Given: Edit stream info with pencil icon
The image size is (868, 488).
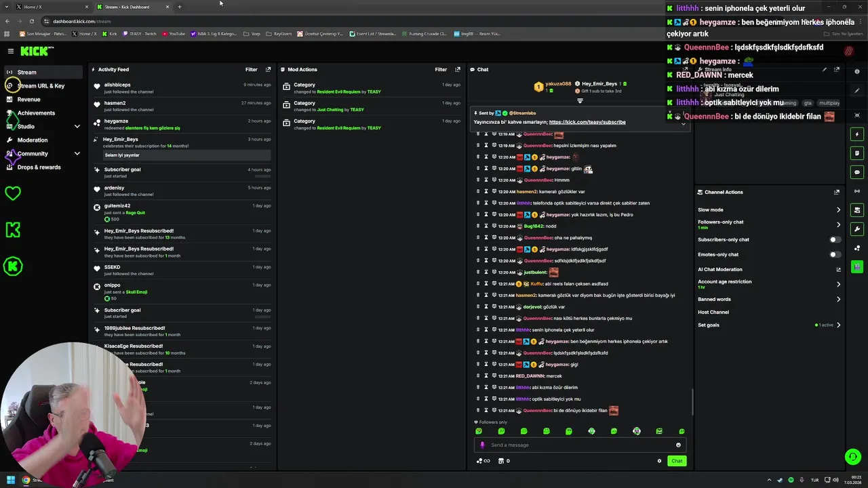Looking at the screenshot, I should click(825, 69).
